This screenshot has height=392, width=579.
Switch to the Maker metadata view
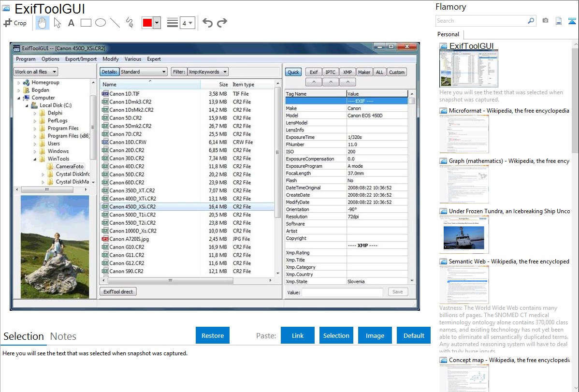click(364, 72)
